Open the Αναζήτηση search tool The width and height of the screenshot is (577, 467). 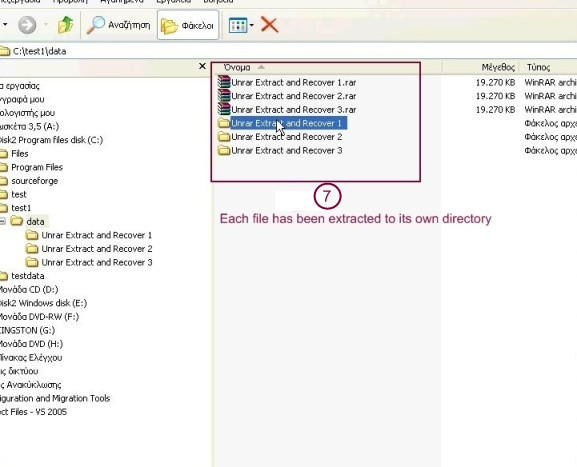(x=118, y=25)
